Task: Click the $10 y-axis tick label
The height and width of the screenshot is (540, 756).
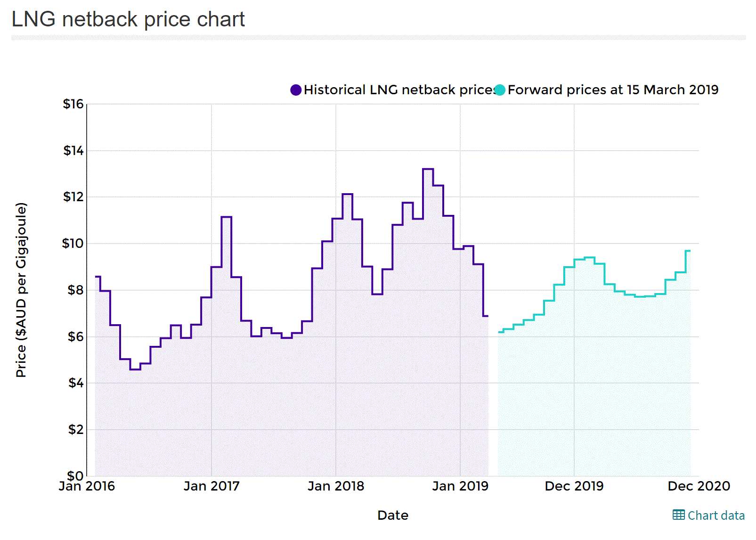Action: (x=73, y=244)
